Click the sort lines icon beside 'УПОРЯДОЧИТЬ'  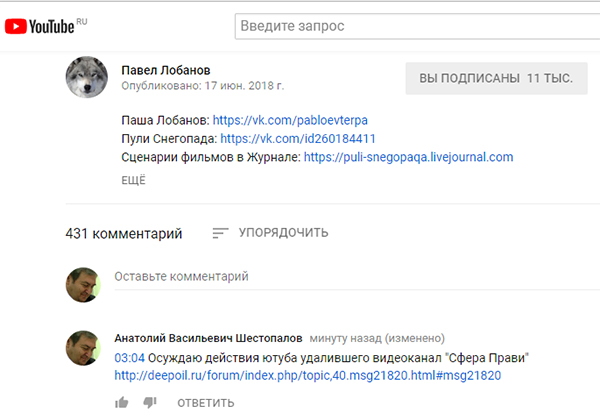[x=220, y=233]
